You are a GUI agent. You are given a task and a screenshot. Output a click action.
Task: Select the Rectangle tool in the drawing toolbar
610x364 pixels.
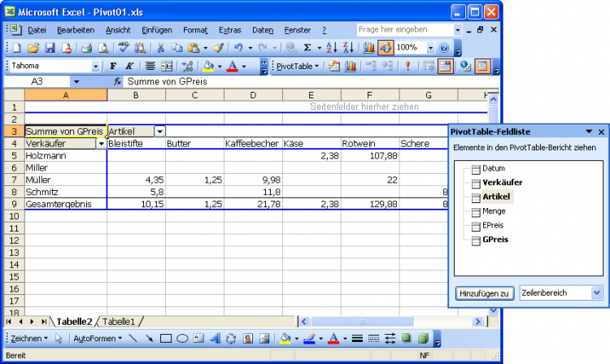click(x=166, y=338)
